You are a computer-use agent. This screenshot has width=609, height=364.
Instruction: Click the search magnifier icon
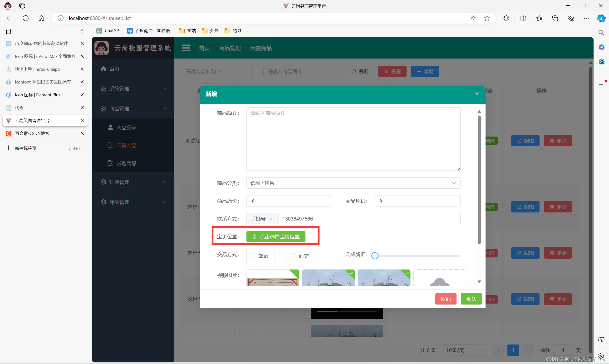click(602, 33)
